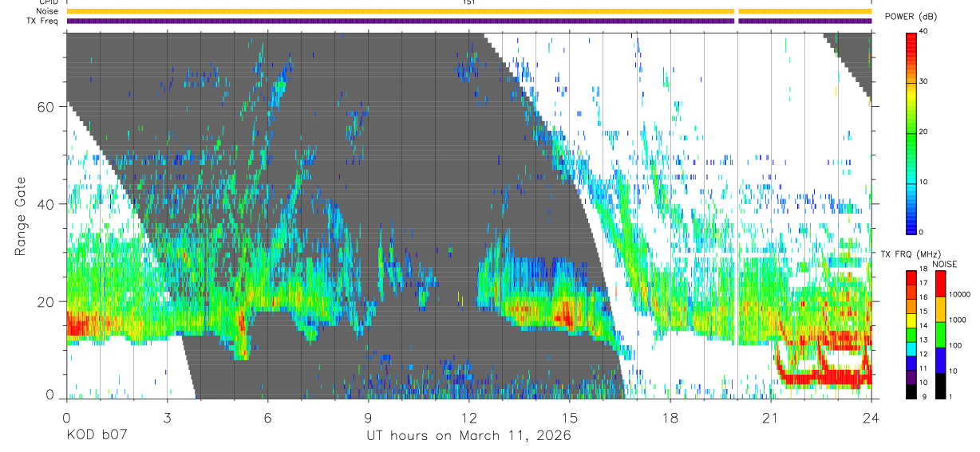The height and width of the screenshot is (452, 980).
Task: Click 'UT hours on March 11, 2026' axis title
Action: point(469,435)
